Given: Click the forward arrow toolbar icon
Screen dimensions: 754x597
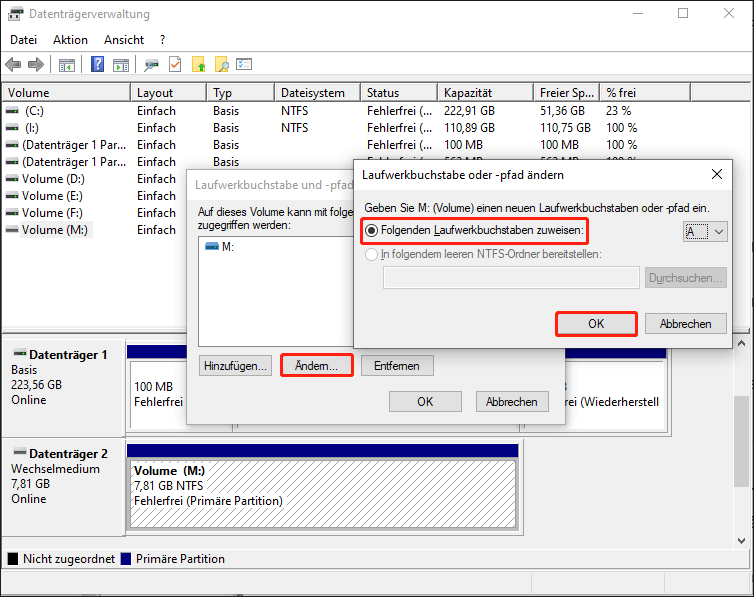Looking at the screenshot, I should tap(36, 65).
